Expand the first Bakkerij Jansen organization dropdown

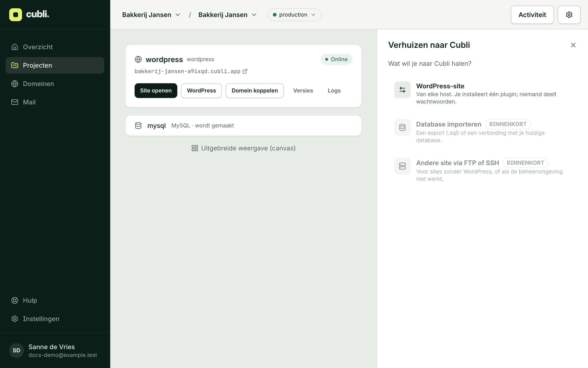pos(151,15)
